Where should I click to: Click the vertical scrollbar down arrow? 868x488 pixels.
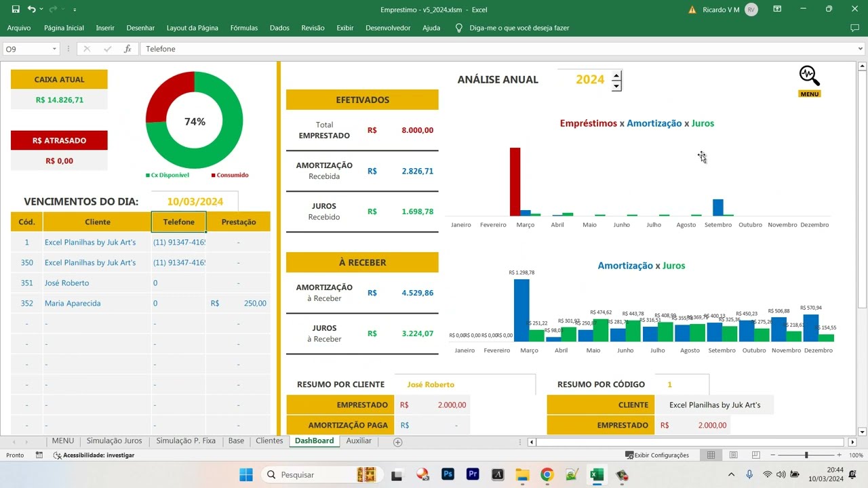(862, 432)
